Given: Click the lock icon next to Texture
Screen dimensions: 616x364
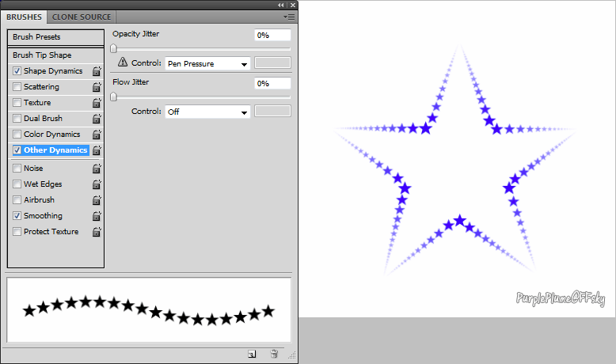Looking at the screenshot, I should pyautogui.click(x=97, y=103).
